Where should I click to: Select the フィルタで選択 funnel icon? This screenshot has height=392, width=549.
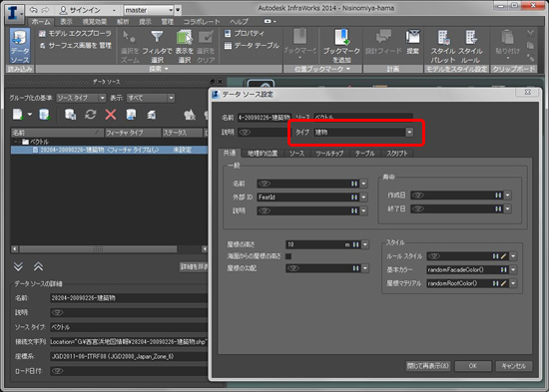click(157, 36)
